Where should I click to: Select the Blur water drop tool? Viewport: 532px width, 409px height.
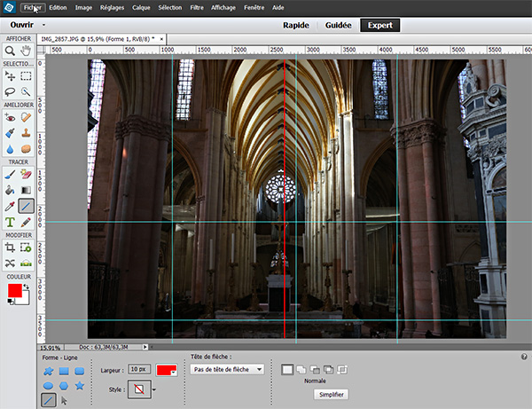point(10,149)
